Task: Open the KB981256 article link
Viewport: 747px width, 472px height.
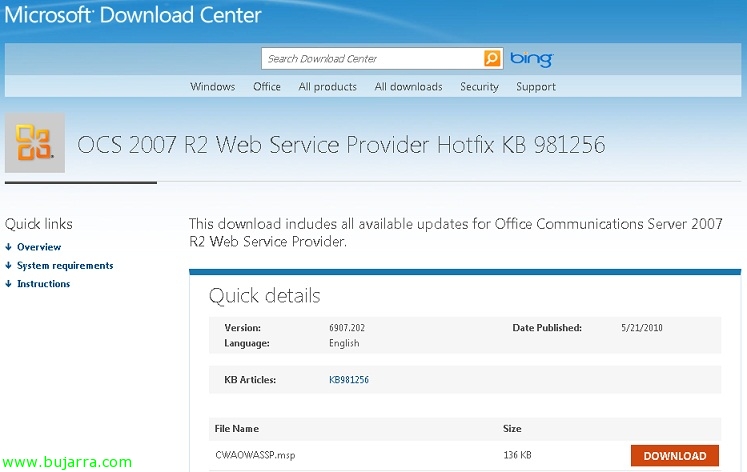Action: pyautogui.click(x=349, y=380)
